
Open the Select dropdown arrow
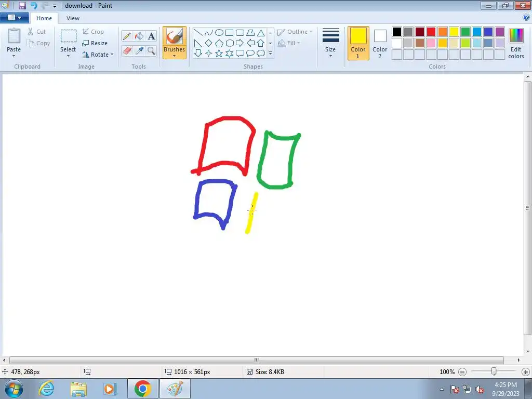click(x=68, y=56)
